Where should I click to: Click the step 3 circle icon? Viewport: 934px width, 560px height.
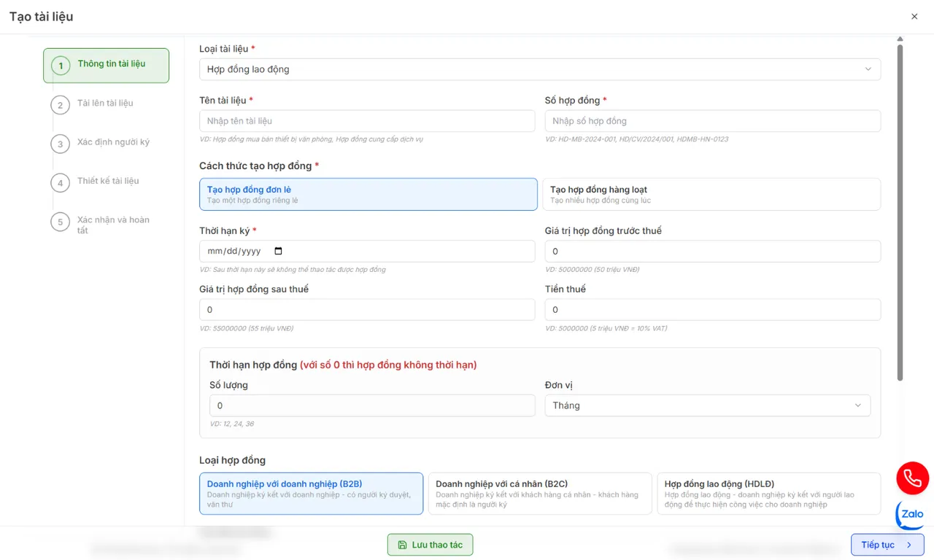tap(61, 144)
